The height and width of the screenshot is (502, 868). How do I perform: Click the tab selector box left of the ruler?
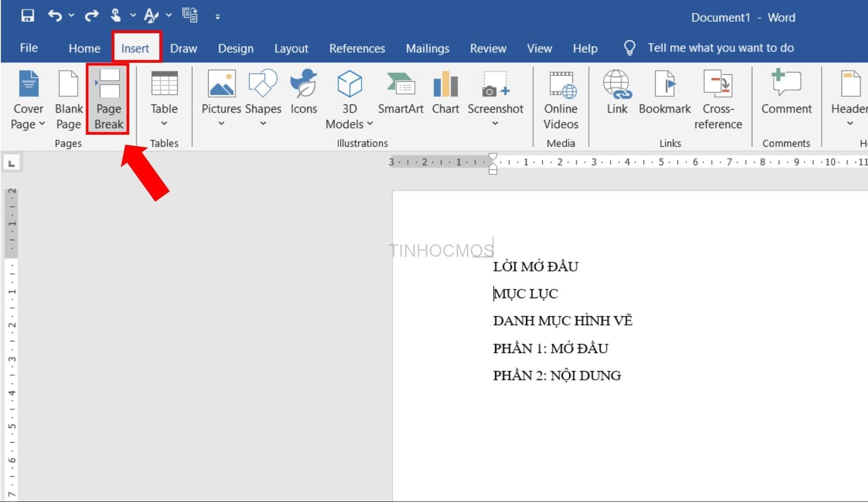(x=12, y=163)
